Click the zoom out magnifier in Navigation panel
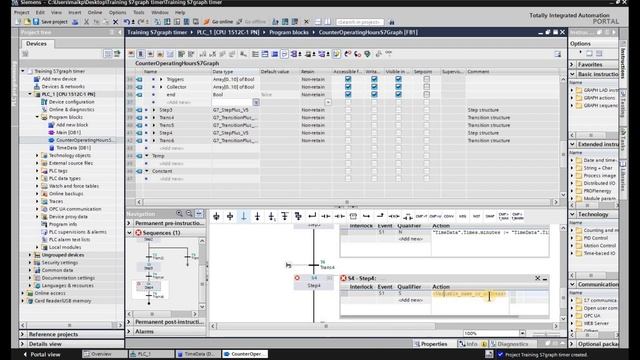The width and height of the screenshot is (640, 360). point(189,213)
